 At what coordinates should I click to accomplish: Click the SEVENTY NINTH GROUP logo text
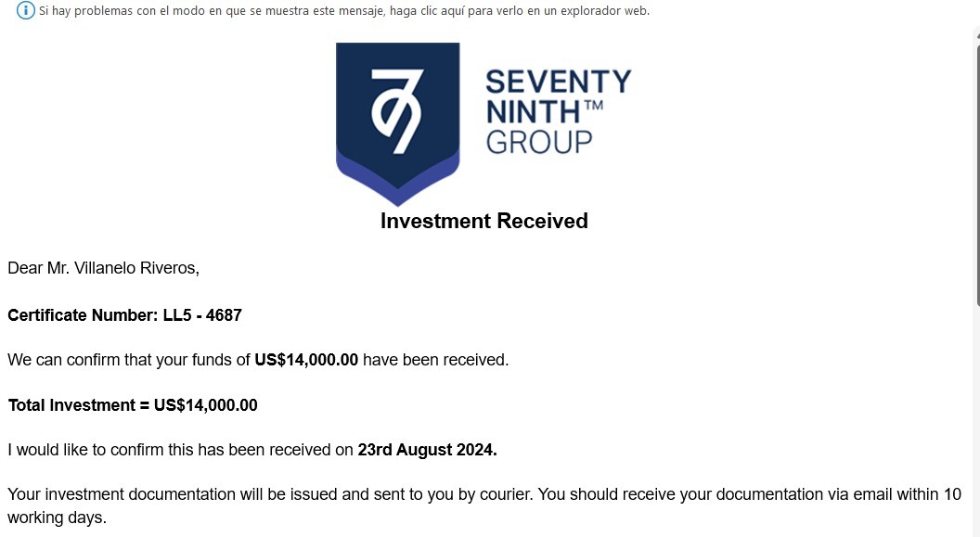(557, 111)
